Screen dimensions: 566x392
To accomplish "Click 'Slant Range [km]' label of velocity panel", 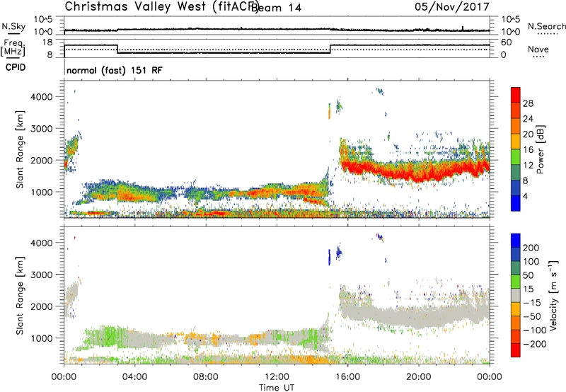I will coord(20,295).
